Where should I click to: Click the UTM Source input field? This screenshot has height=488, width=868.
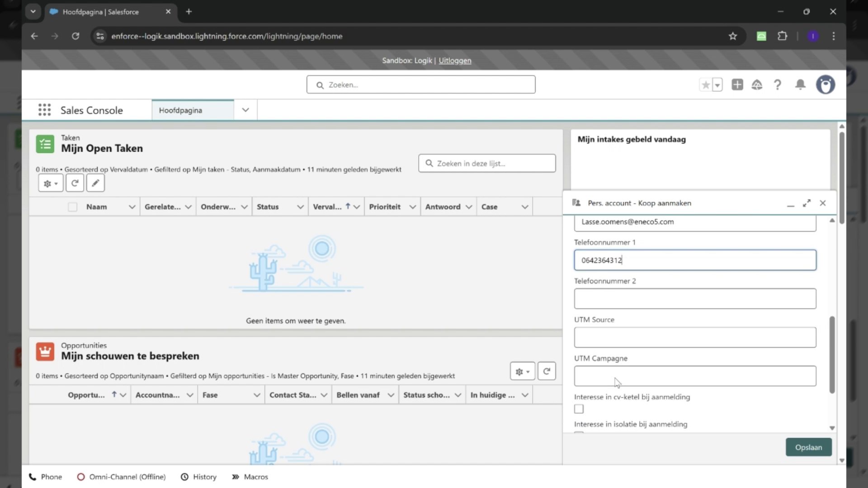[x=695, y=337]
